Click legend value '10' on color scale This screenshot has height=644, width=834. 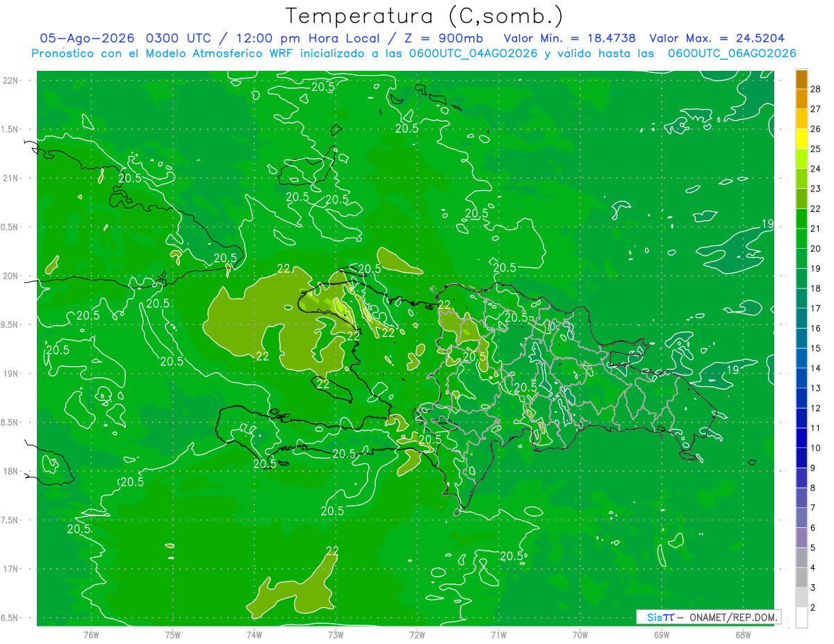(x=815, y=448)
